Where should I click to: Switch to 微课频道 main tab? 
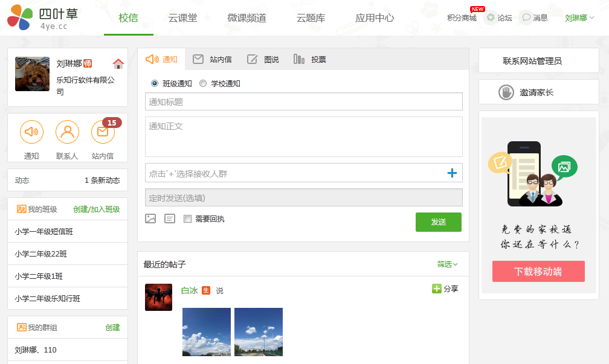(x=247, y=18)
